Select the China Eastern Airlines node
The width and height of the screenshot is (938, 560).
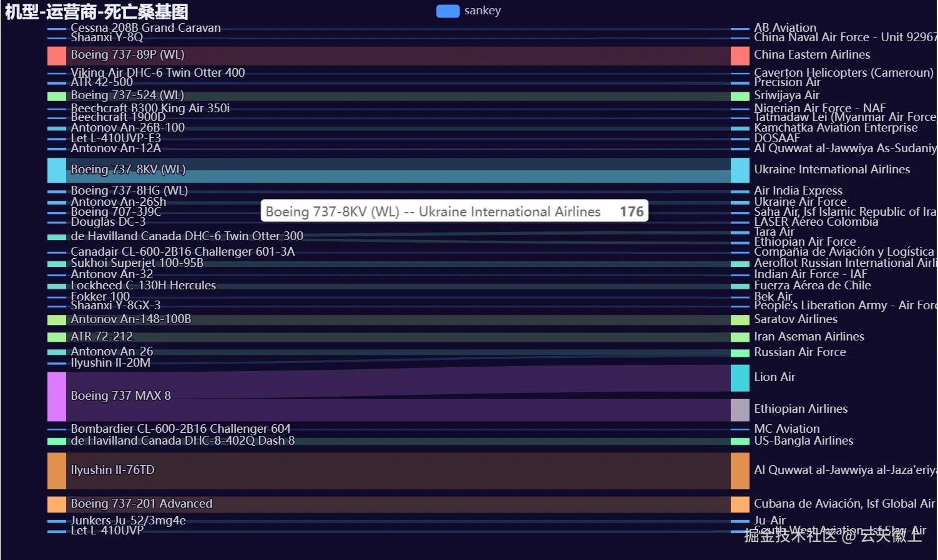pos(740,56)
